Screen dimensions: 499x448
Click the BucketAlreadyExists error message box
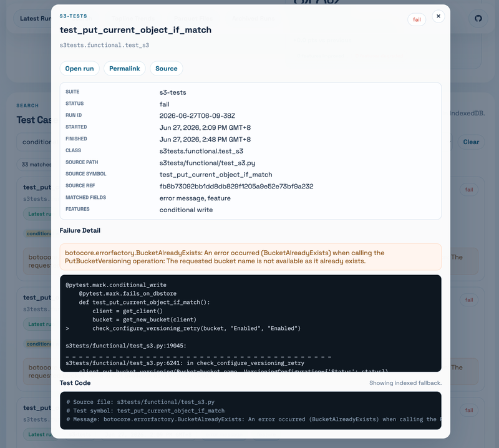[x=251, y=257]
